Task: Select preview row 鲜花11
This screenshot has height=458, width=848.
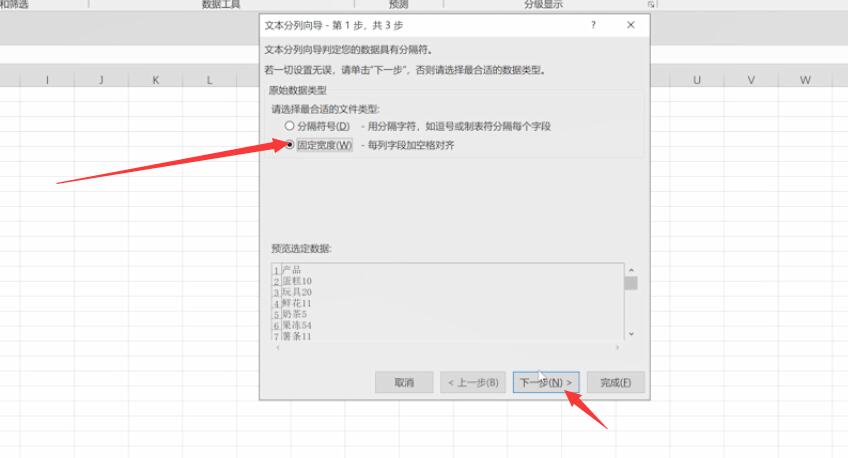Action: (297, 303)
